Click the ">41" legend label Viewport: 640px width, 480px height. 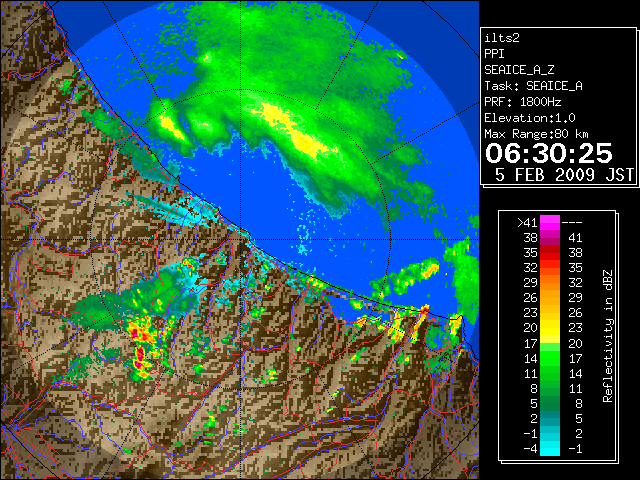point(527,223)
